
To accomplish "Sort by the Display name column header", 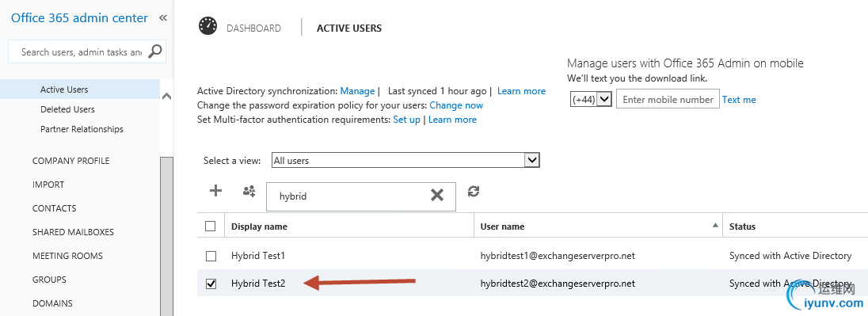I will [x=259, y=227].
